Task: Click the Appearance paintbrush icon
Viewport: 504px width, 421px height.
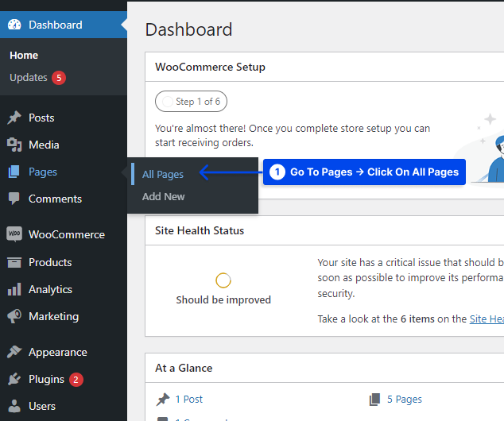Action: pos(14,352)
